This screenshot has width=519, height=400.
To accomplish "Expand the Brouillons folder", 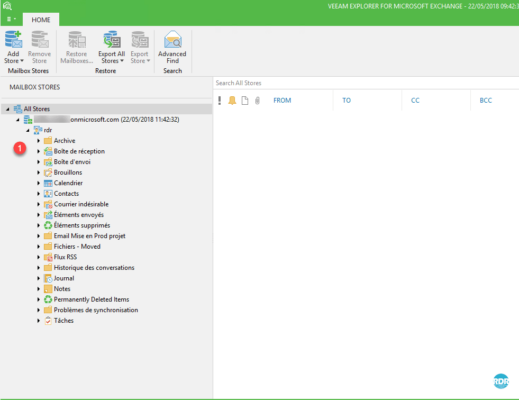I will tap(38, 172).
